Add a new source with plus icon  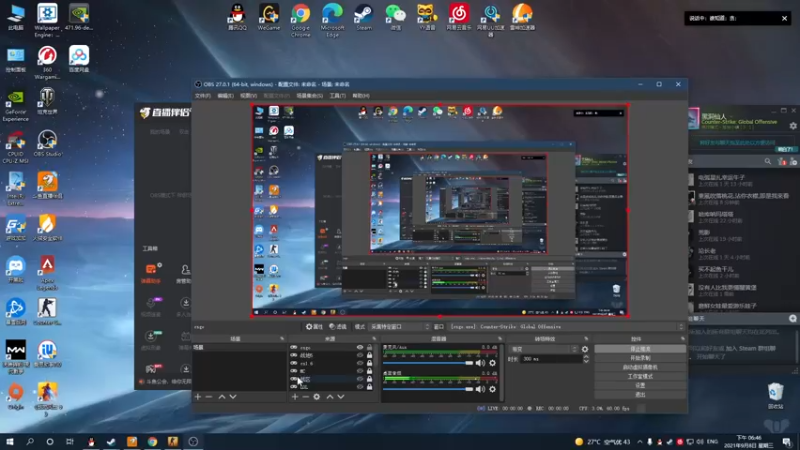point(294,396)
